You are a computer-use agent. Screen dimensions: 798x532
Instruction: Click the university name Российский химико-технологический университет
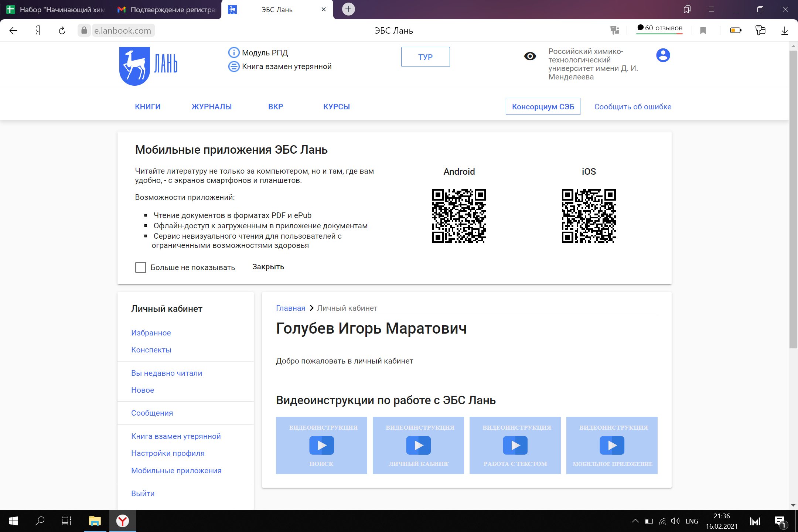tap(593, 64)
